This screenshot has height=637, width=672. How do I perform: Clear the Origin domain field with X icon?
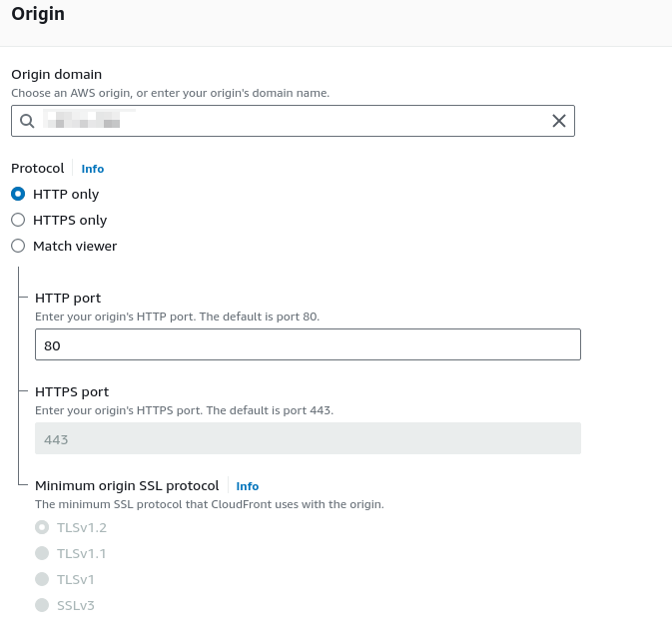tap(559, 121)
